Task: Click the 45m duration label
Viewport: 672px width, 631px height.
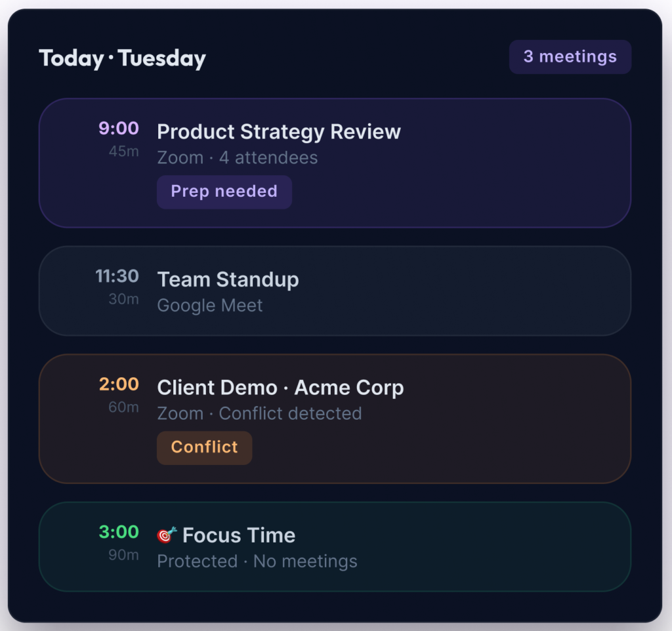Action: 123,152
